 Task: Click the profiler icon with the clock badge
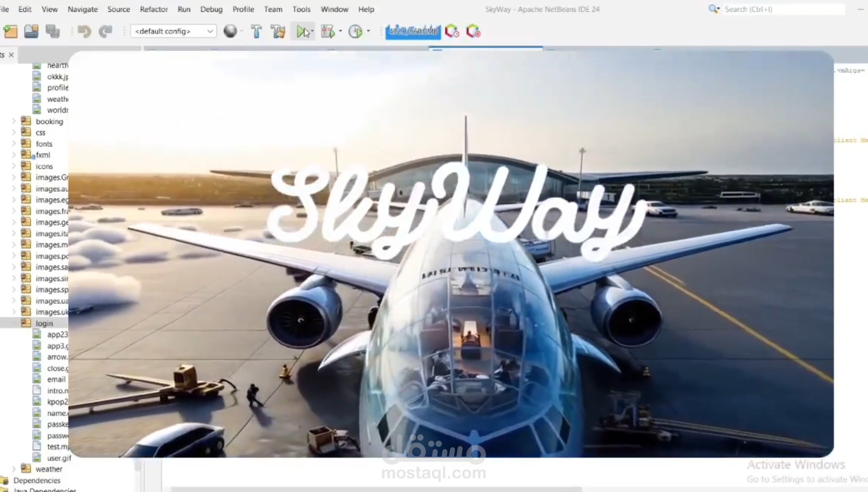click(x=452, y=31)
